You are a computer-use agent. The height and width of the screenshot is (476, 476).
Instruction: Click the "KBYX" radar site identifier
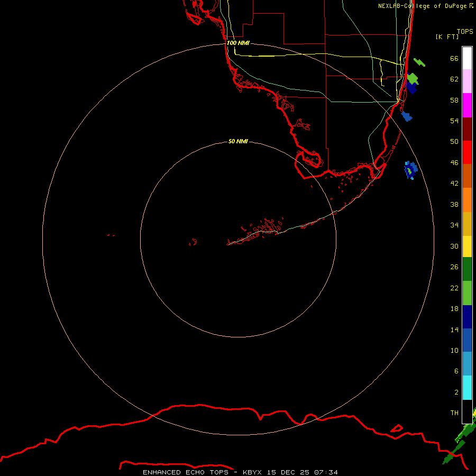pyautogui.click(x=252, y=472)
